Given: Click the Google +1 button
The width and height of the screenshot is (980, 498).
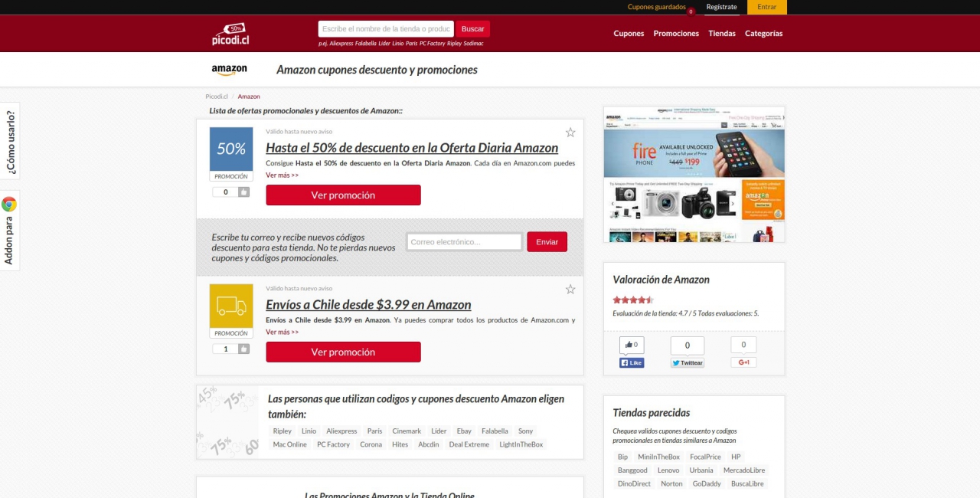Looking at the screenshot, I should [x=743, y=362].
